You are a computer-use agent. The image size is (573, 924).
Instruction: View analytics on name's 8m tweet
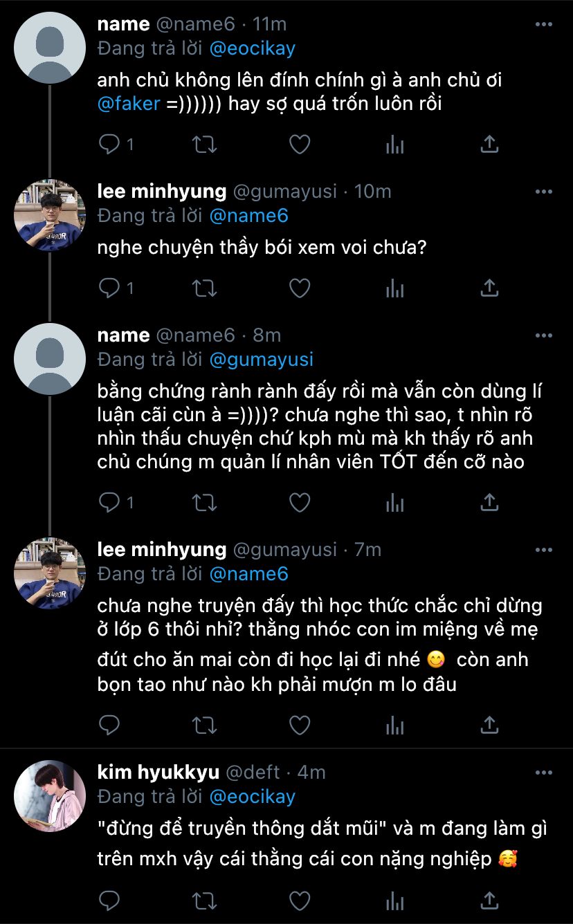(x=394, y=503)
